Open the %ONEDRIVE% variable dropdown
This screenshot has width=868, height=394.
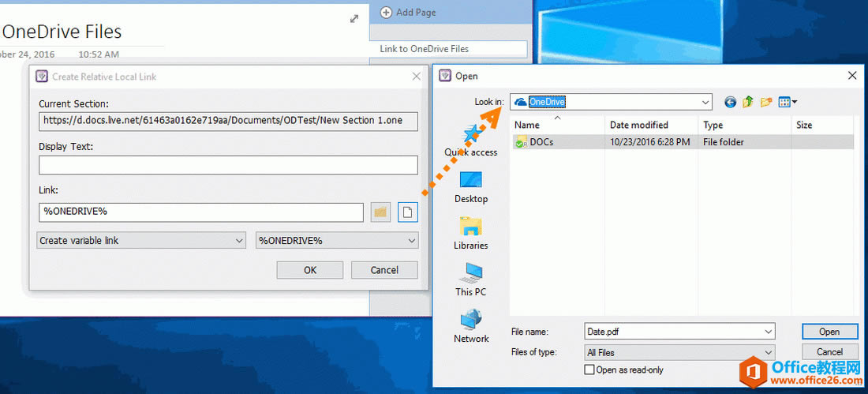[x=337, y=241]
